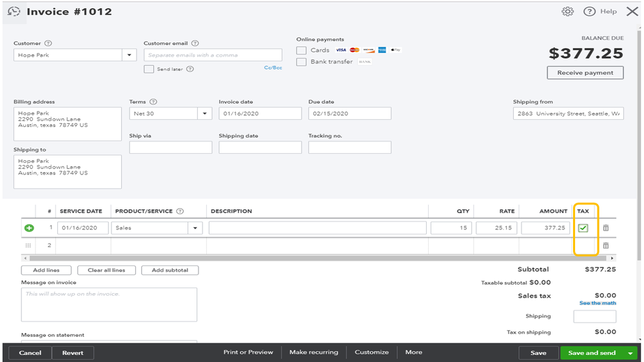644x362 pixels.
Task: Click the Receive payment button
Action: [x=585, y=73]
